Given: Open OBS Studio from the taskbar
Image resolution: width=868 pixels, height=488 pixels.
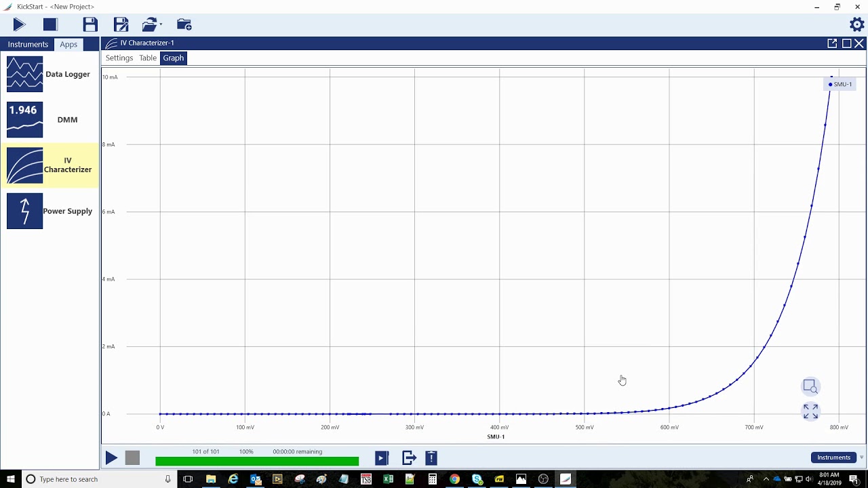Looking at the screenshot, I should click(x=543, y=479).
